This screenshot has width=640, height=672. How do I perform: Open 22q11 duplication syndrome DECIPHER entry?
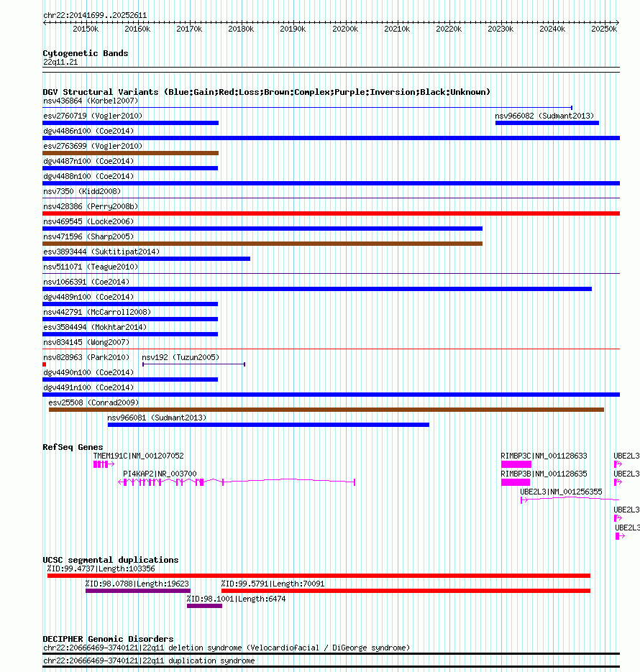tap(149, 661)
